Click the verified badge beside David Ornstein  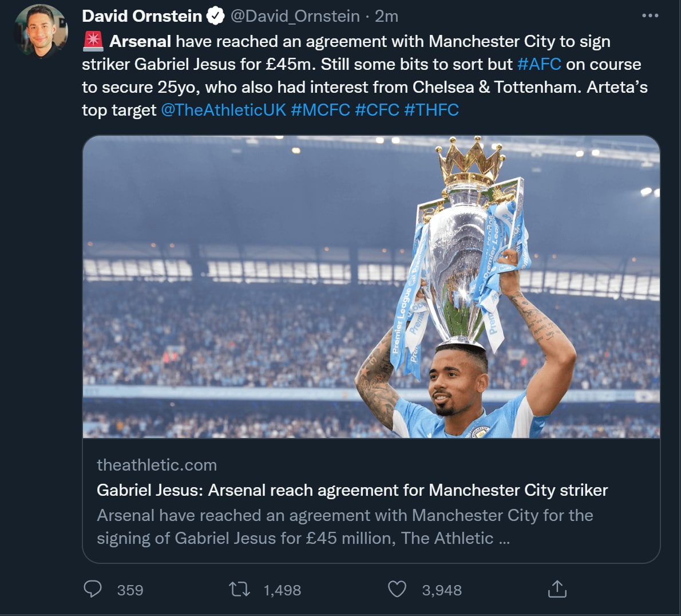(215, 16)
